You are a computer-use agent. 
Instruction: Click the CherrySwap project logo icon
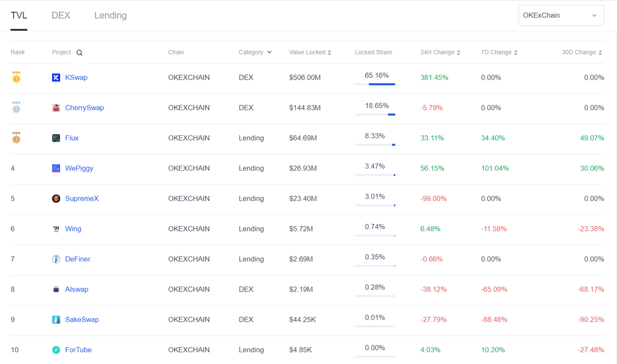pos(56,108)
